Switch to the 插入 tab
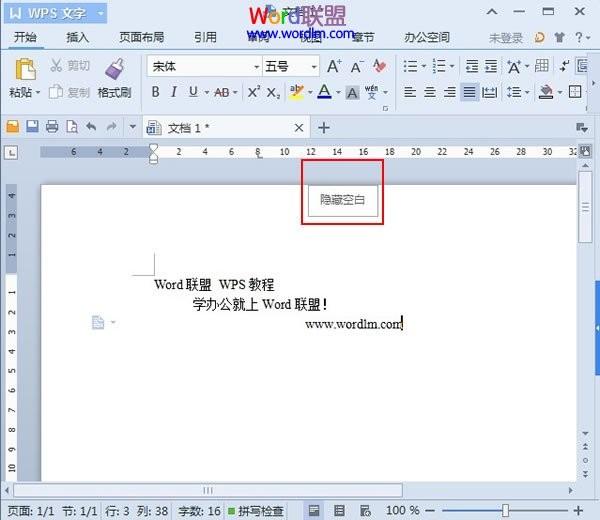This screenshot has width=600, height=520. 78,37
